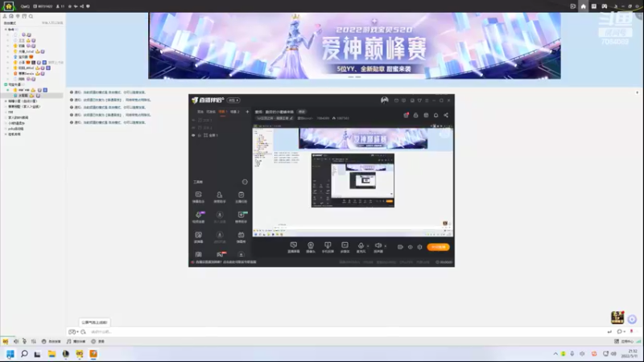This screenshot has height=362, width=644.
Task: Select the orange-highlighted scene 1 tab
Action: click(223, 112)
